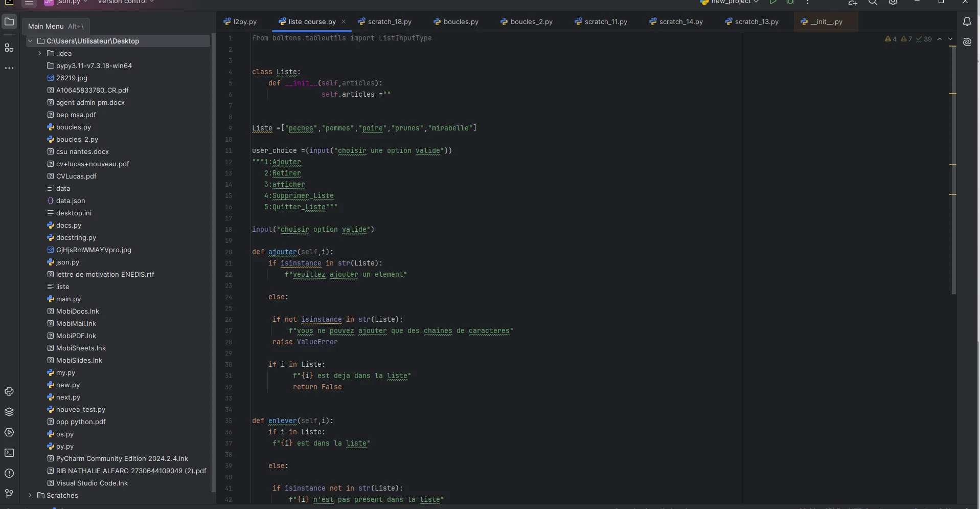Viewport: 980px width, 509px height.
Task: Show the Problems tool window
Action: (9, 473)
